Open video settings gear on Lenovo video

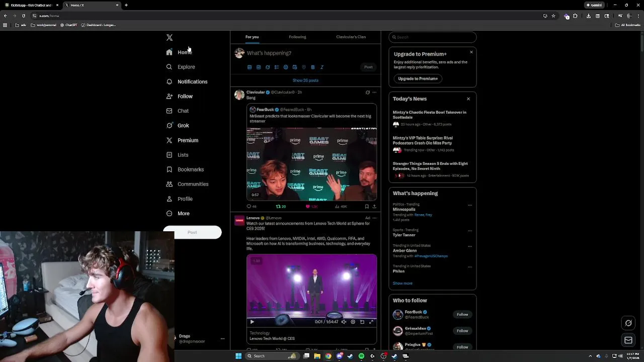click(353, 322)
